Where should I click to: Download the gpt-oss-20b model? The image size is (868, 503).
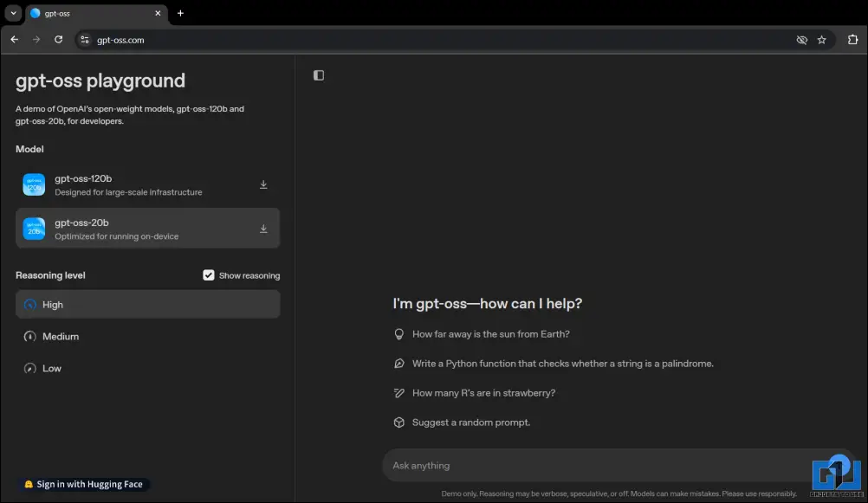263,229
